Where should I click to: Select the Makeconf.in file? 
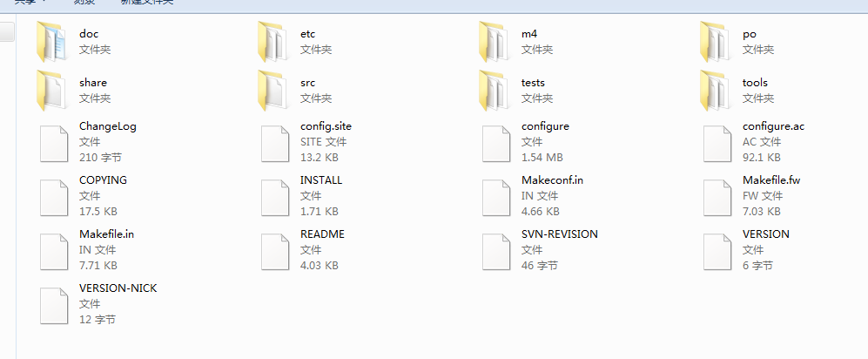coord(532,196)
